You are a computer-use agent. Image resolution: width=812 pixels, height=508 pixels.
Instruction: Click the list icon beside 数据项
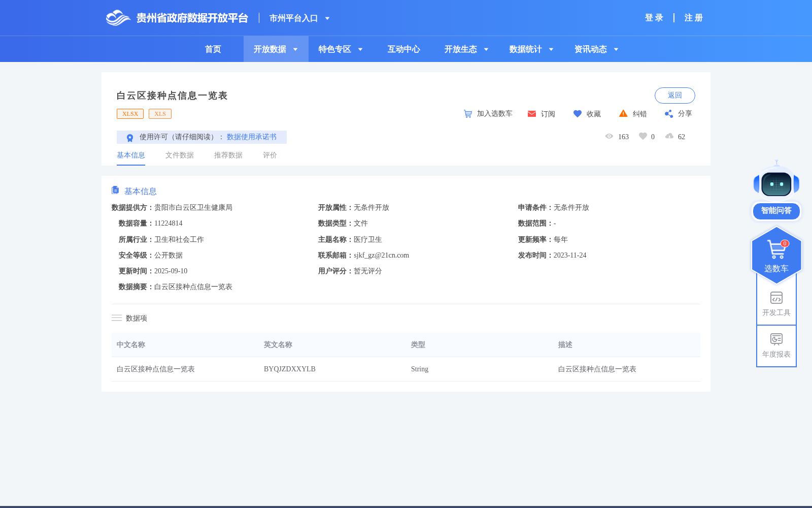(117, 318)
